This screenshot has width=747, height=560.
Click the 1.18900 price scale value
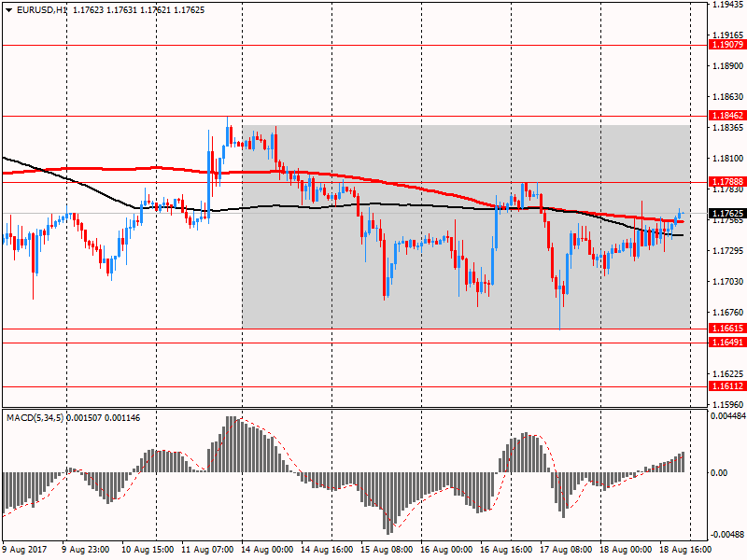click(728, 65)
